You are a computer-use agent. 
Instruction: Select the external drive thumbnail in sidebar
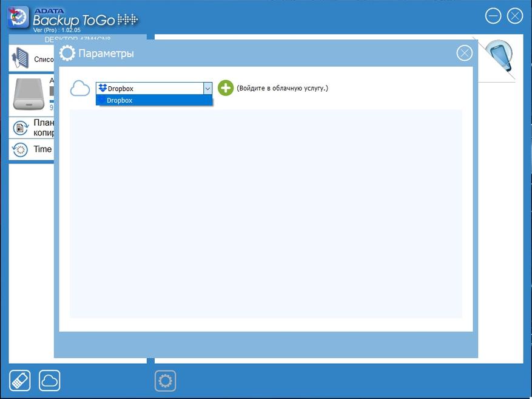point(29,94)
